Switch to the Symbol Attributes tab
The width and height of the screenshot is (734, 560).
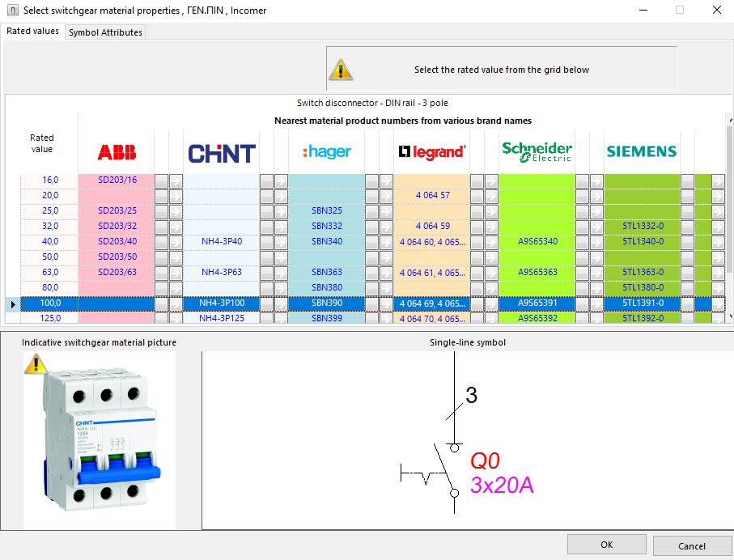pos(104,32)
